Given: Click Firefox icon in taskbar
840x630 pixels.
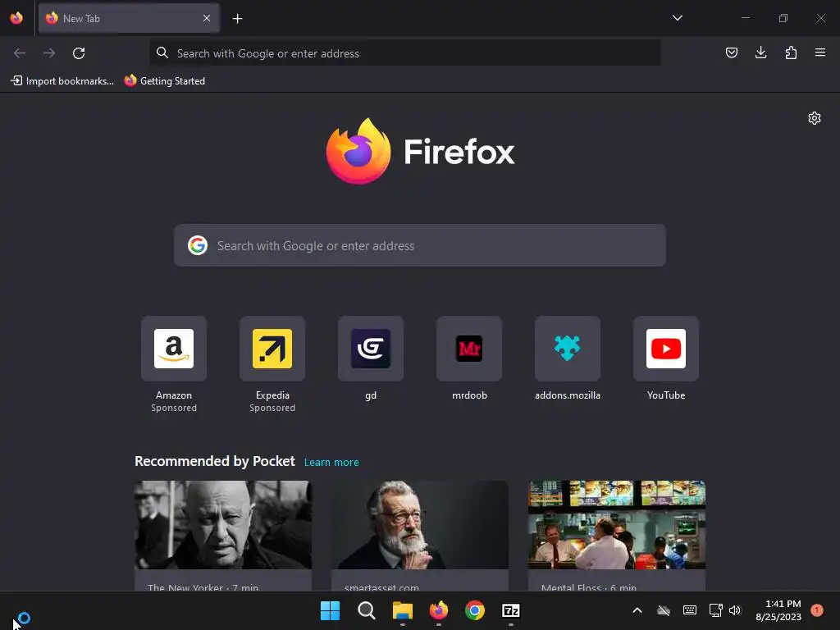Looking at the screenshot, I should (x=439, y=610).
